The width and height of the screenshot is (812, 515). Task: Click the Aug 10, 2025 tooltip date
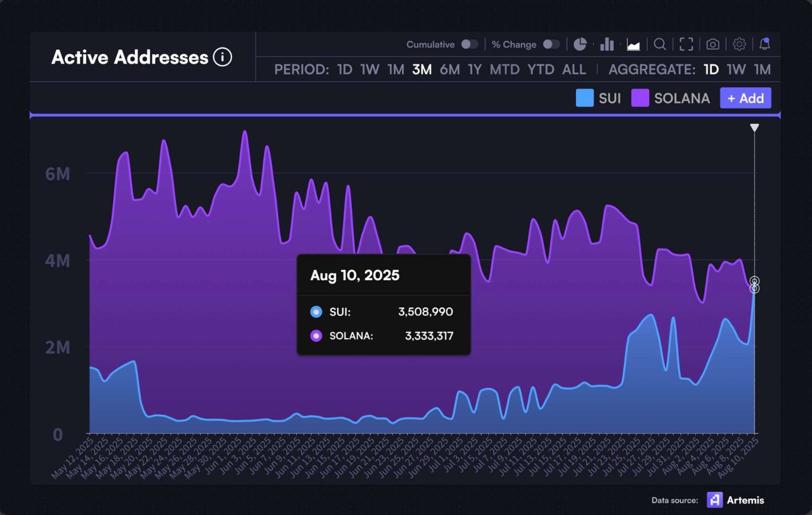355,275
